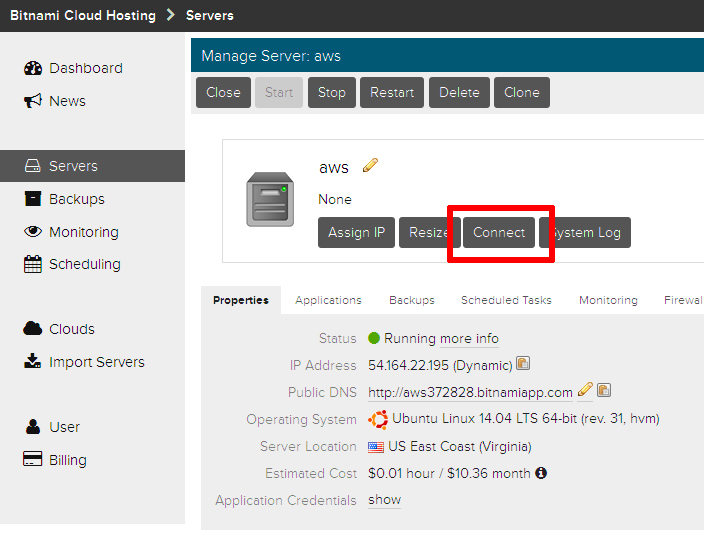
Task: Click the breadcrumb chevron after Bitnami Cloud Hosting
Action: coord(171,15)
